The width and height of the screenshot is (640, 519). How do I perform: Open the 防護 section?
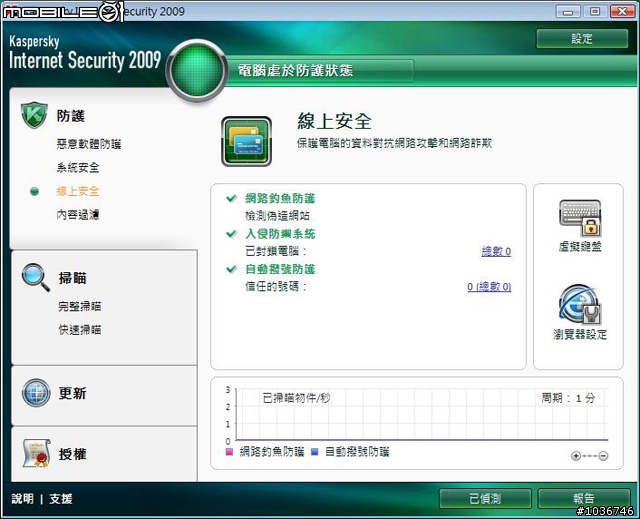click(x=71, y=116)
